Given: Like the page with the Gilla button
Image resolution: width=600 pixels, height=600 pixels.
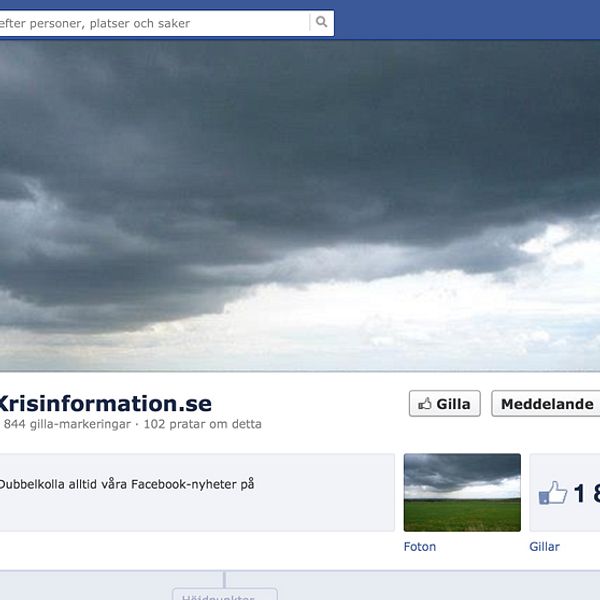Looking at the screenshot, I should [445, 404].
